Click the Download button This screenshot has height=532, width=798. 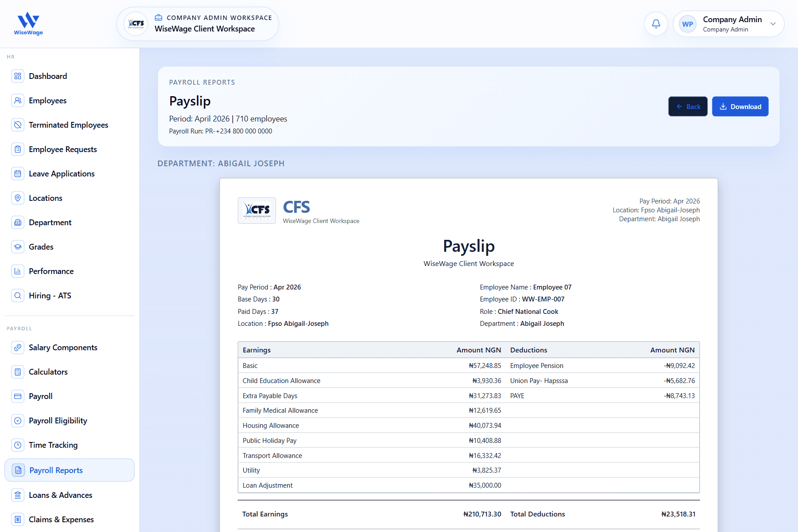pyautogui.click(x=740, y=106)
